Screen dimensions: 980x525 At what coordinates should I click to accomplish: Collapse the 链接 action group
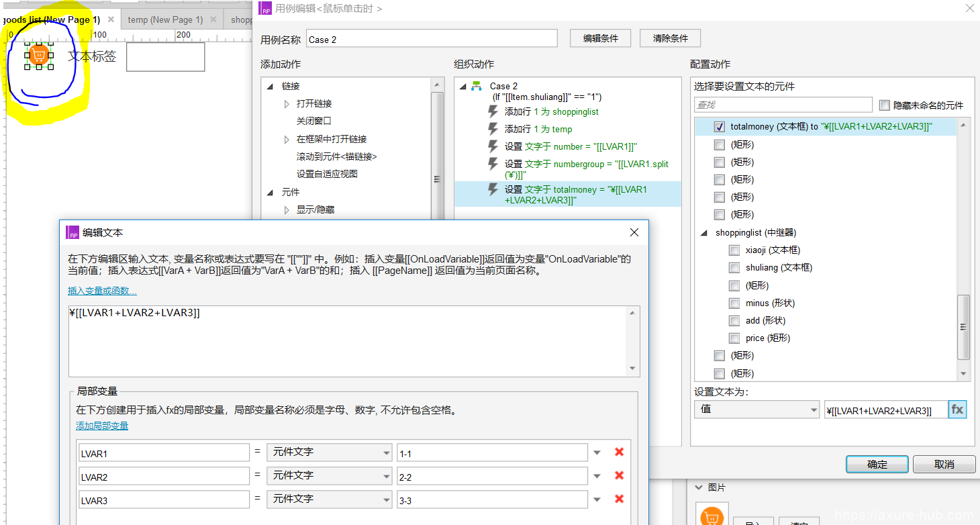[x=271, y=86]
